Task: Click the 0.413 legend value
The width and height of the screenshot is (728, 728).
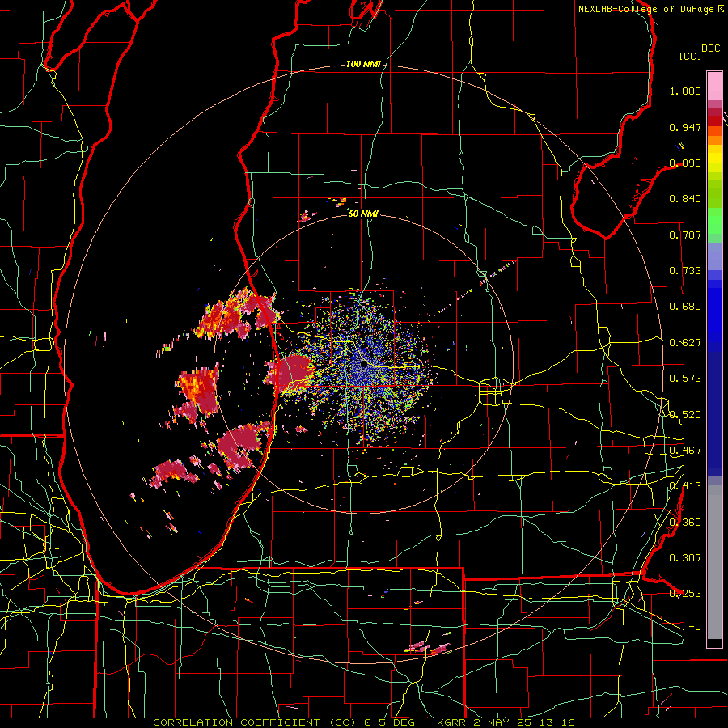Action: coord(685,486)
